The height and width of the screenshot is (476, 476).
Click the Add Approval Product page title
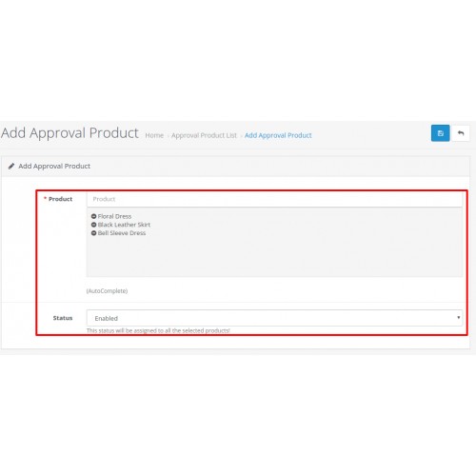[69, 132]
